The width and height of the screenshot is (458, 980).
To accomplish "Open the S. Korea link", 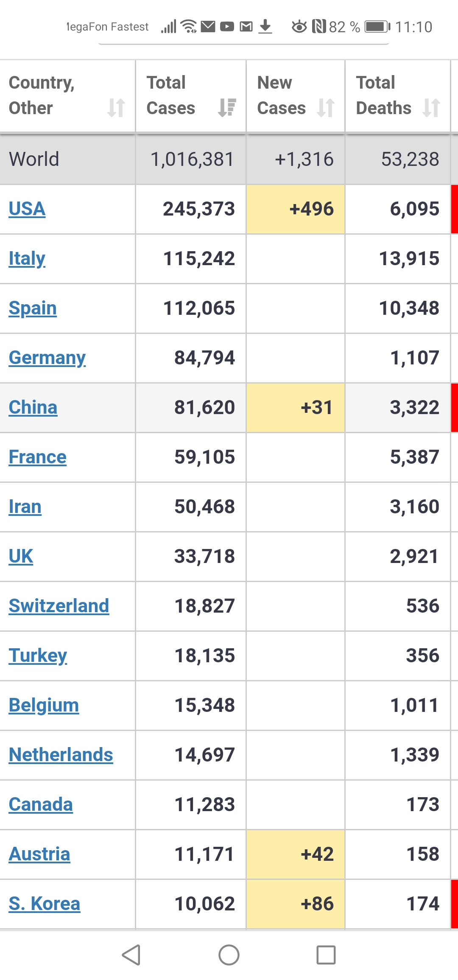I will [x=45, y=904].
